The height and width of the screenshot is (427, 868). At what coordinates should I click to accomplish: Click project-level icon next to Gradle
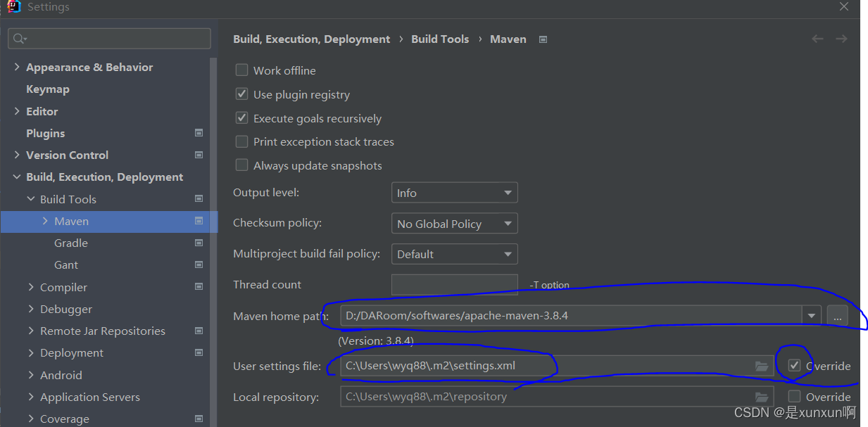(x=199, y=243)
